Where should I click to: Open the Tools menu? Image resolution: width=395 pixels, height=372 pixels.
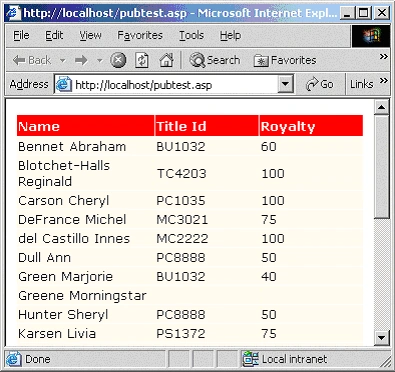point(191,35)
